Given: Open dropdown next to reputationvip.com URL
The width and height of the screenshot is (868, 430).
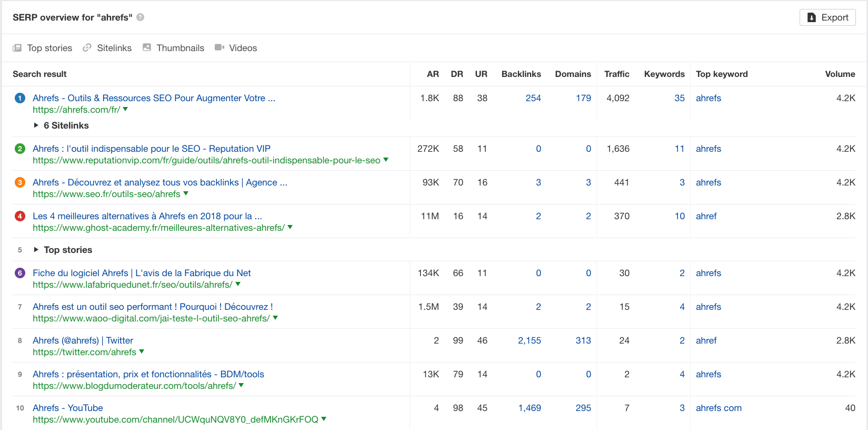Looking at the screenshot, I should click(386, 160).
